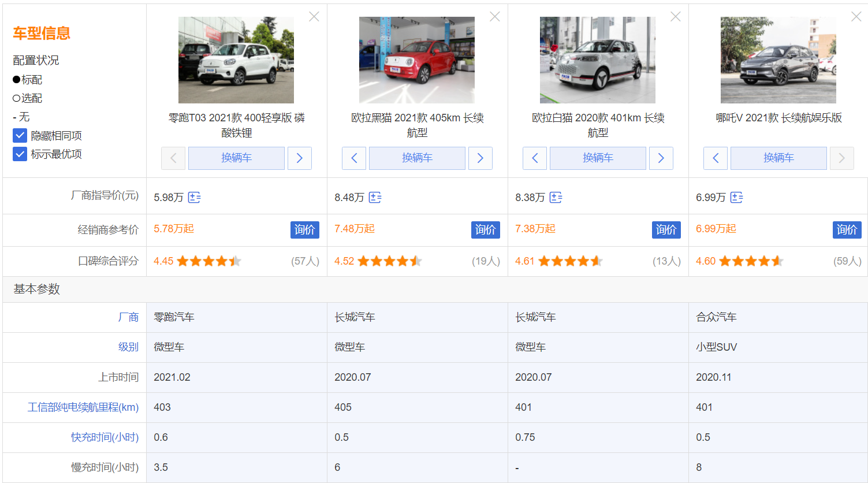Click the star rating for 欧拉黑猫 (4.52)
Viewport: 868px width, 483px height.
pos(390,261)
